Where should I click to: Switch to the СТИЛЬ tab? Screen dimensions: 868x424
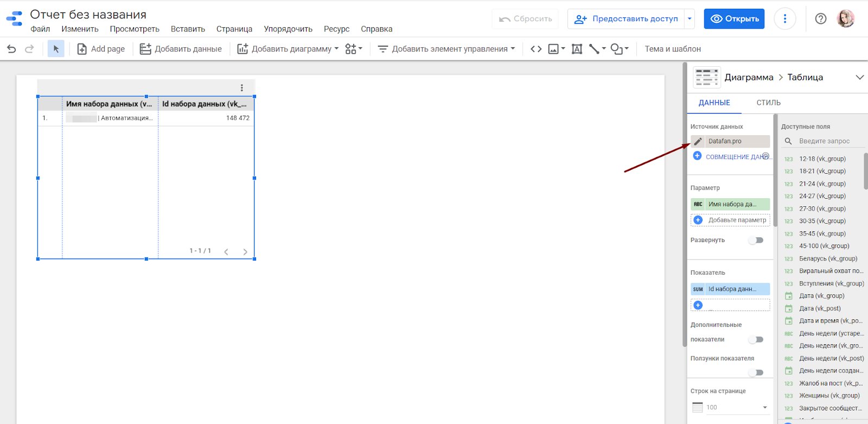768,103
